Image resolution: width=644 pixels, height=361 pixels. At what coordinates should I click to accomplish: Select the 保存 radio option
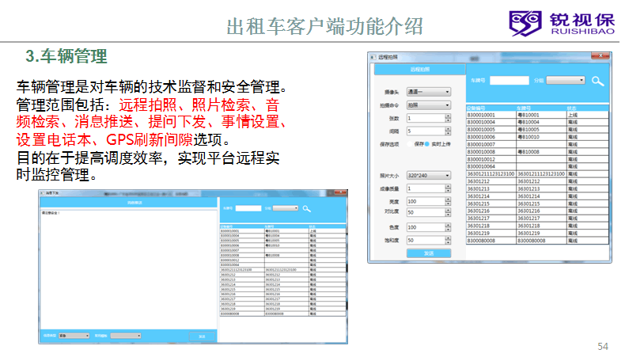(410, 144)
